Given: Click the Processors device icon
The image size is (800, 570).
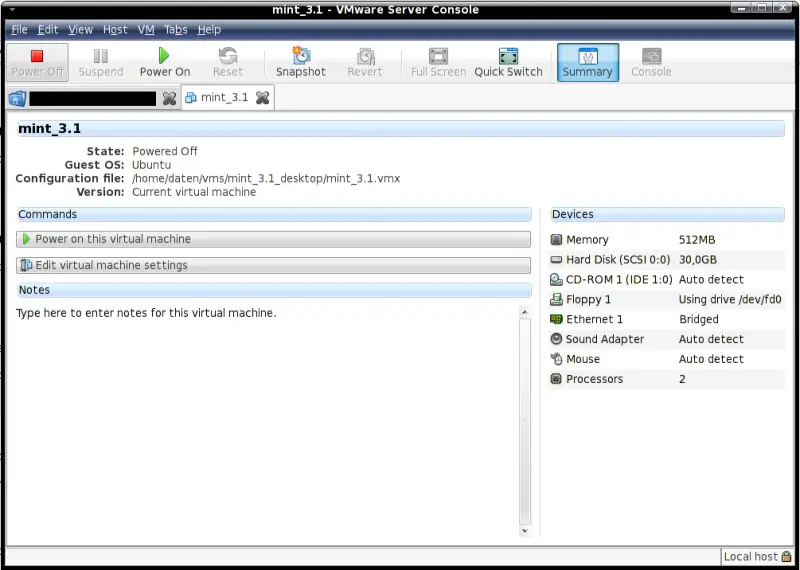Looking at the screenshot, I should [x=556, y=379].
